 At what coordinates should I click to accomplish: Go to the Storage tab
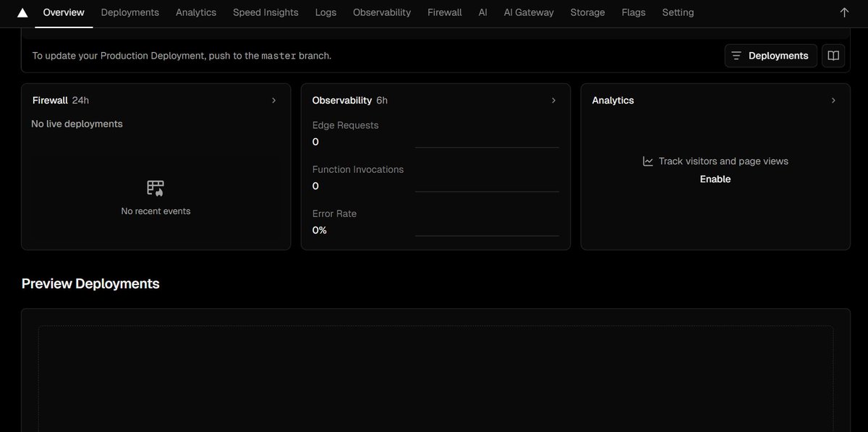587,12
